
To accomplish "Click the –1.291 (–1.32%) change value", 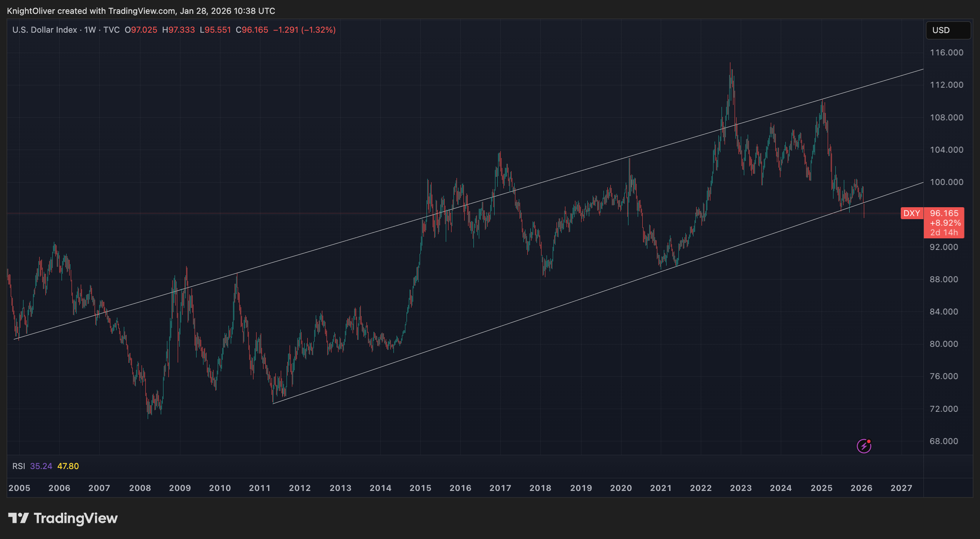I will (304, 30).
